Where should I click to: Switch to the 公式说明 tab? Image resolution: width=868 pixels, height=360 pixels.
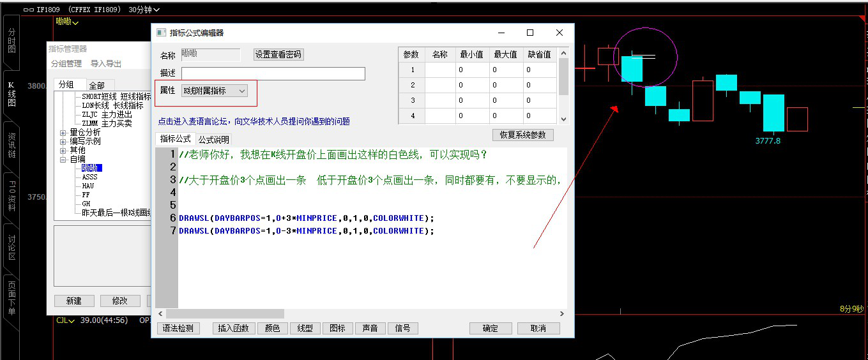point(213,139)
